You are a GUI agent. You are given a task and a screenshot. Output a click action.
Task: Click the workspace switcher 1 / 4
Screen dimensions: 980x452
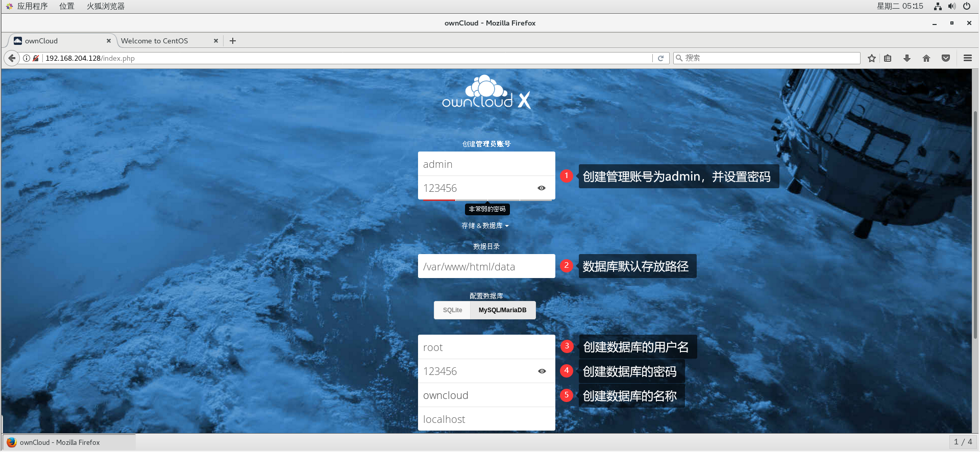pos(963,442)
